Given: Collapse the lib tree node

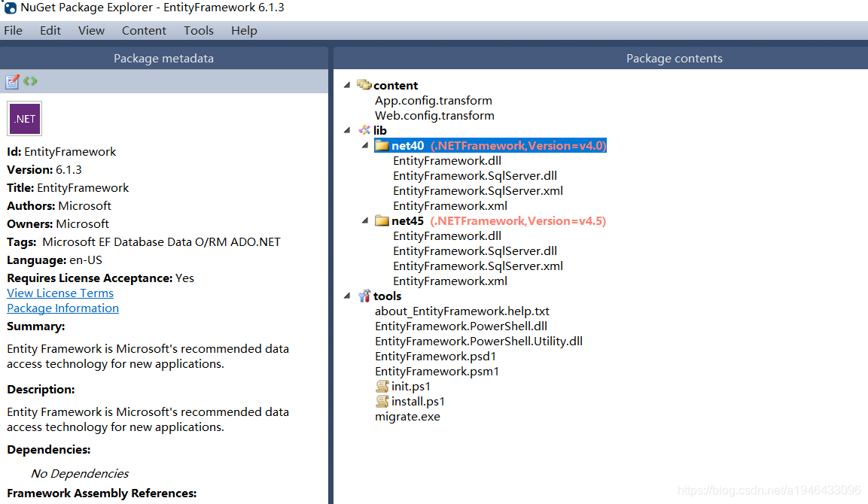Looking at the screenshot, I should coord(347,130).
